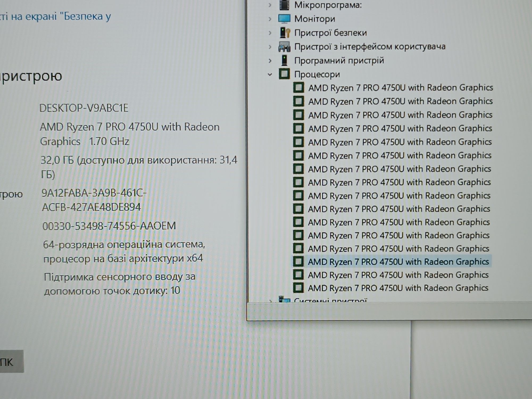This screenshot has height=399, width=532.
Task: Click the Монітори monitor icon
Action: tap(284, 19)
